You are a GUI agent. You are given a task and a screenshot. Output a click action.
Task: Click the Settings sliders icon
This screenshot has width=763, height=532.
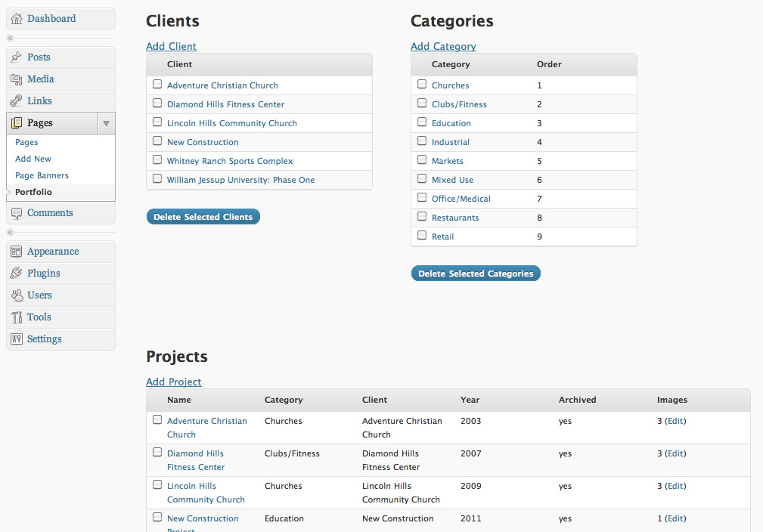click(x=16, y=339)
